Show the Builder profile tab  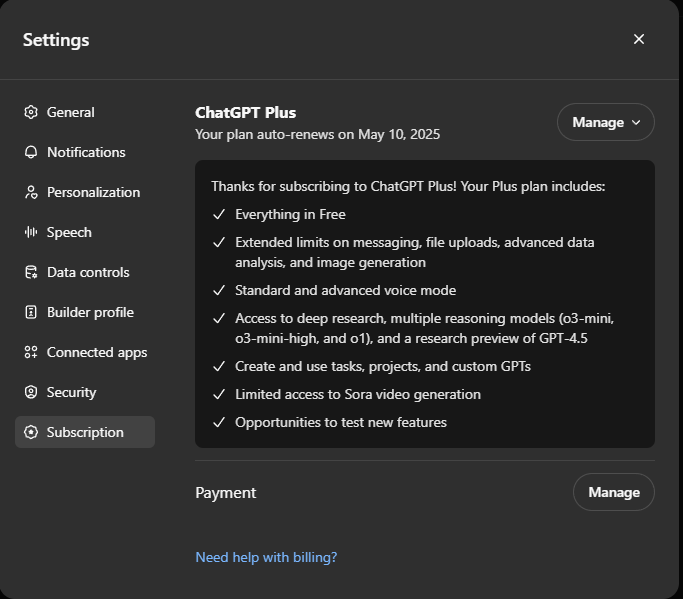85,312
